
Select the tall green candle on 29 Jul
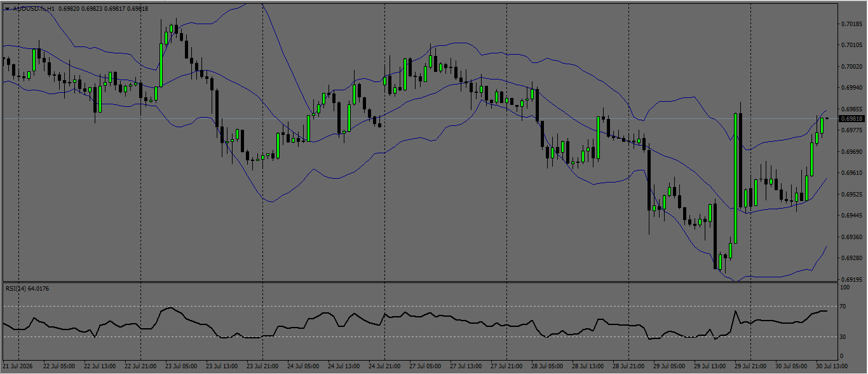[x=735, y=178]
